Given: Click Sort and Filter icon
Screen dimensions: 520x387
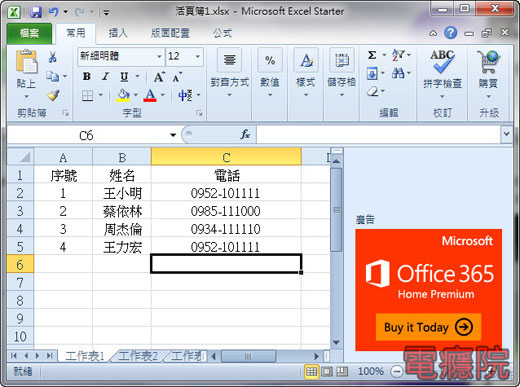Looking at the screenshot, I should pyautogui.click(x=398, y=55).
